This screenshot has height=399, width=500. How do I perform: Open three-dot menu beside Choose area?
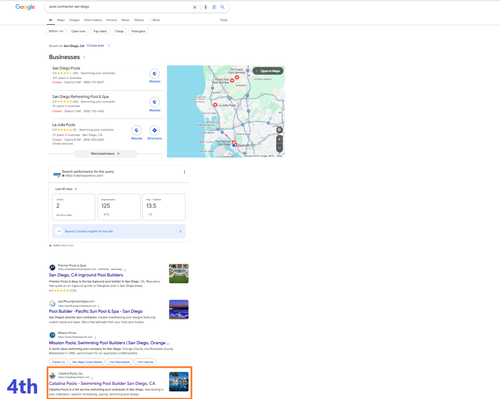[109, 46]
